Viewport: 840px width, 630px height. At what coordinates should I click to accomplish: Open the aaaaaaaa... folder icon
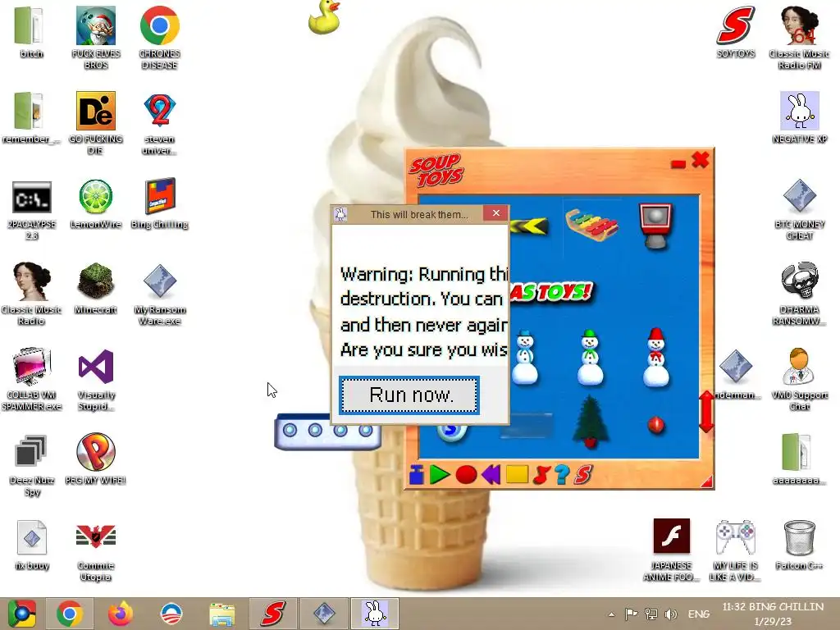tap(796, 452)
